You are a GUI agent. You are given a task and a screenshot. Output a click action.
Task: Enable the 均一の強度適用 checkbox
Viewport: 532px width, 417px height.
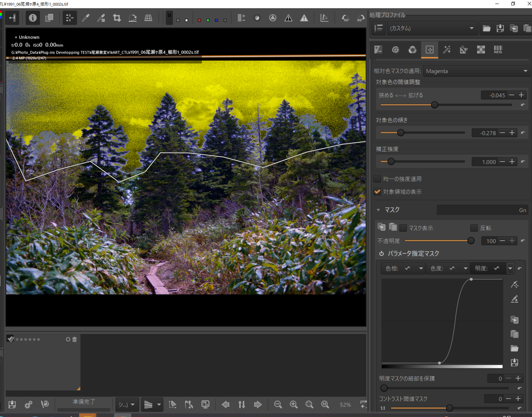[x=377, y=179]
